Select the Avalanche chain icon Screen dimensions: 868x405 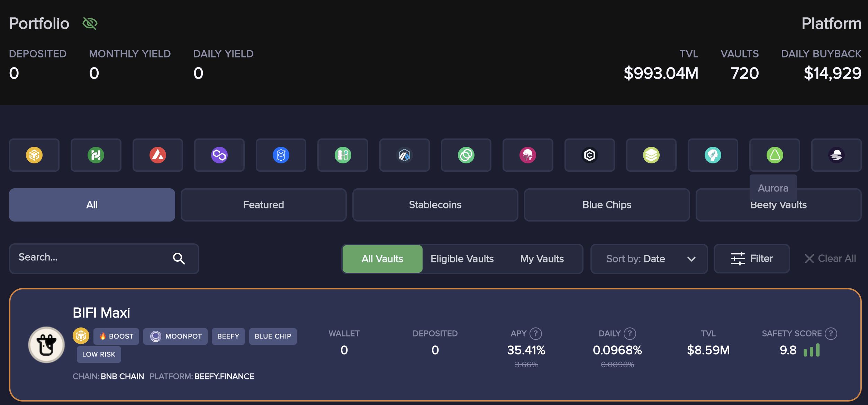157,155
